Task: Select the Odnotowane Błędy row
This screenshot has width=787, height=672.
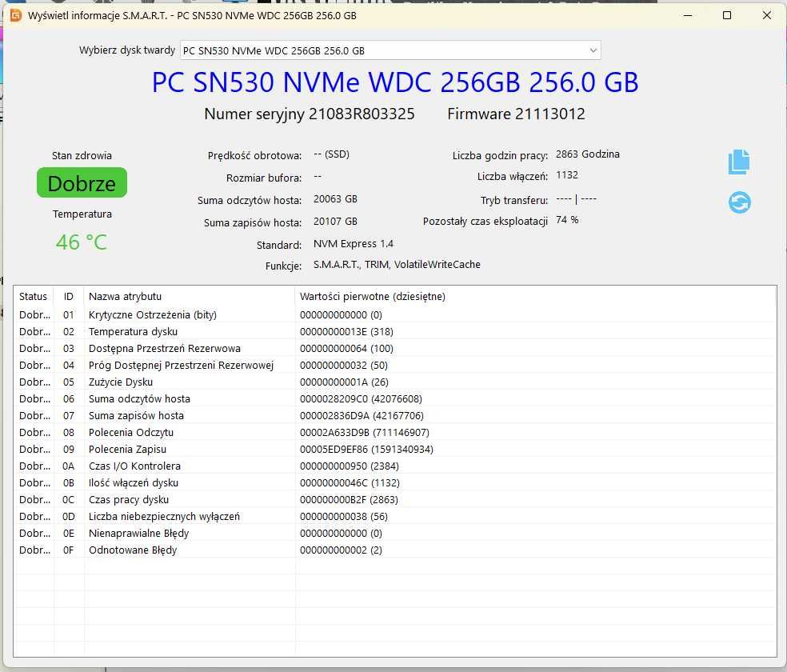Action: [395, 550]
